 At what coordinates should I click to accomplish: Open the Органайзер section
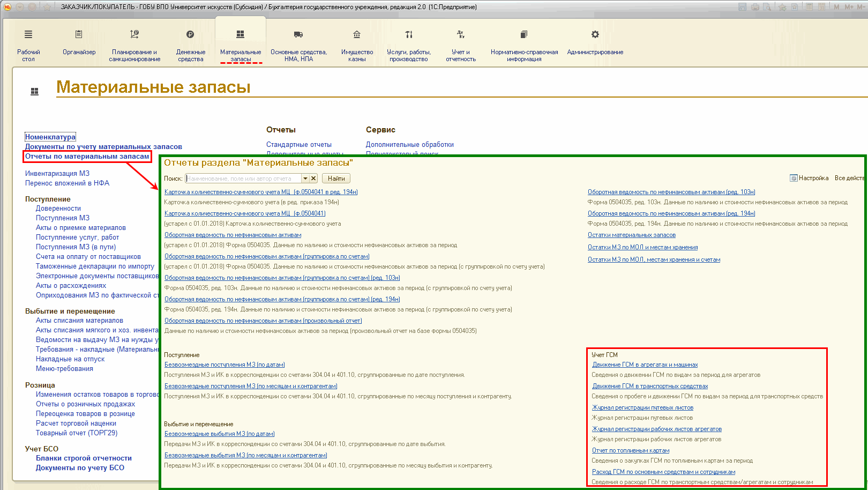coord(79,43)
